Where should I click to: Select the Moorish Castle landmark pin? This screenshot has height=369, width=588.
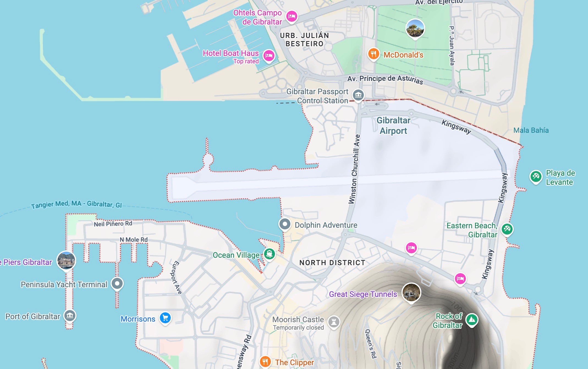click(x=334, y=322)
